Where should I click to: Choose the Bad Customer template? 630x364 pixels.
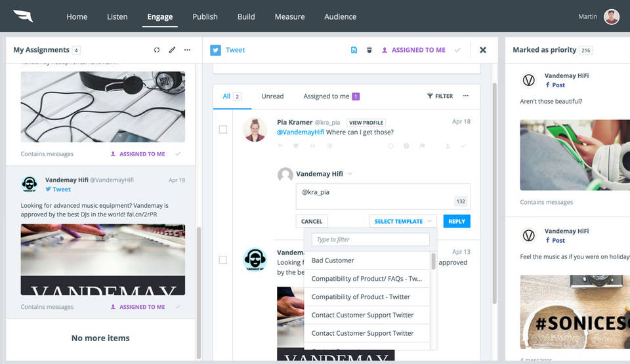[x=367, y=260]
